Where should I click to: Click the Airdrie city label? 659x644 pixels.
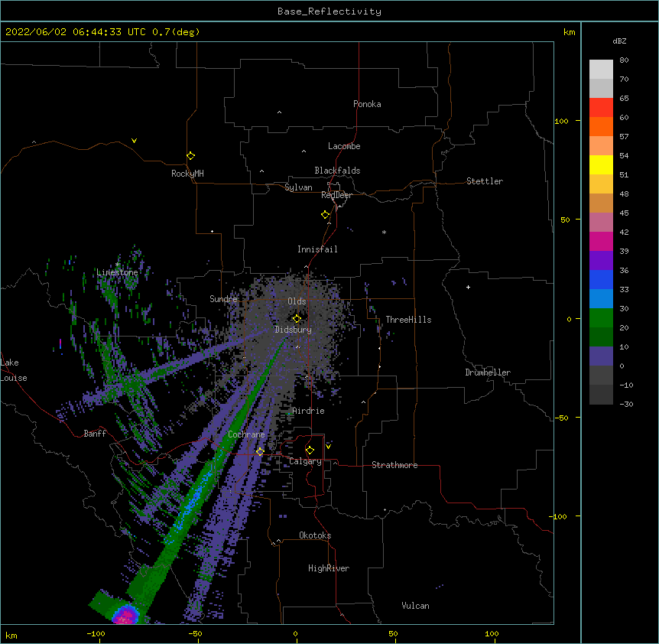pos(309,411)
